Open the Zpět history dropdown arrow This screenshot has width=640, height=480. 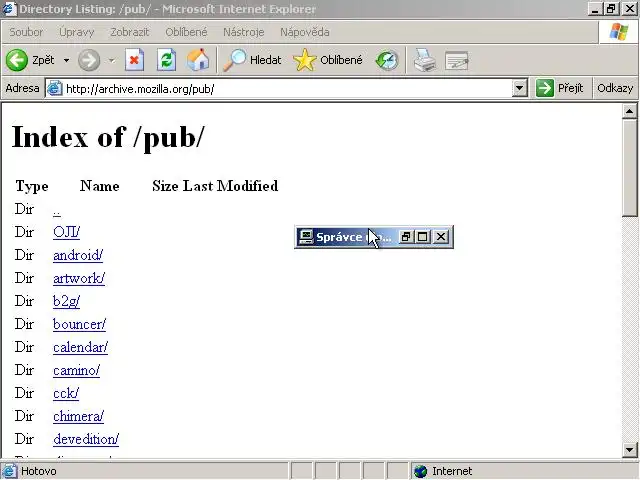66,60
